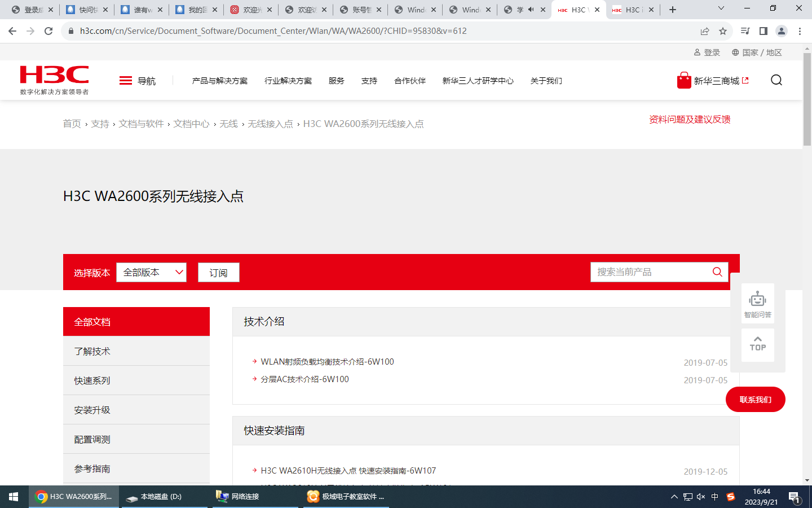Image resolution: width=812 pixels, height=508 pixels.
Task: Select 快速系列 in sidebar
Action: [136, 380]
